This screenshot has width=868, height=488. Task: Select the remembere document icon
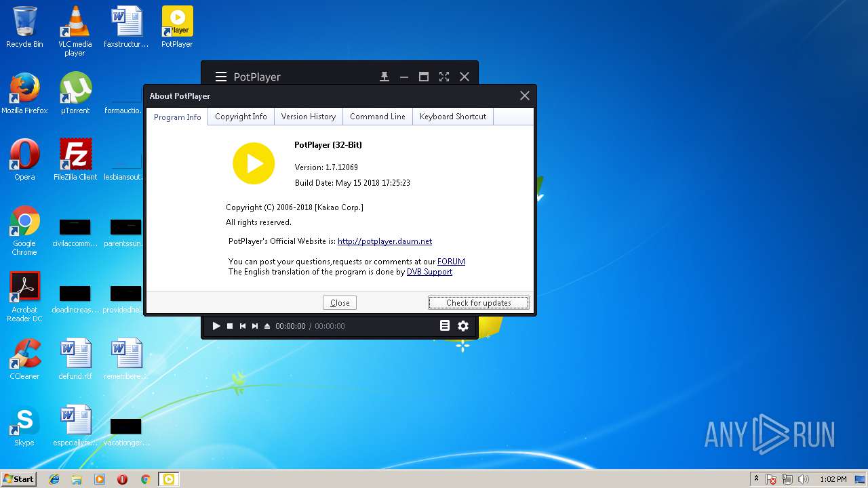pyautogui.click(x=126, y=359)
